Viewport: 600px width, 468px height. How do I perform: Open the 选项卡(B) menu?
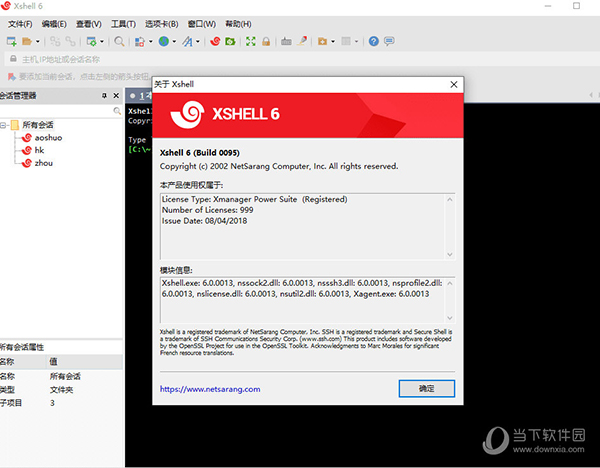161,24
